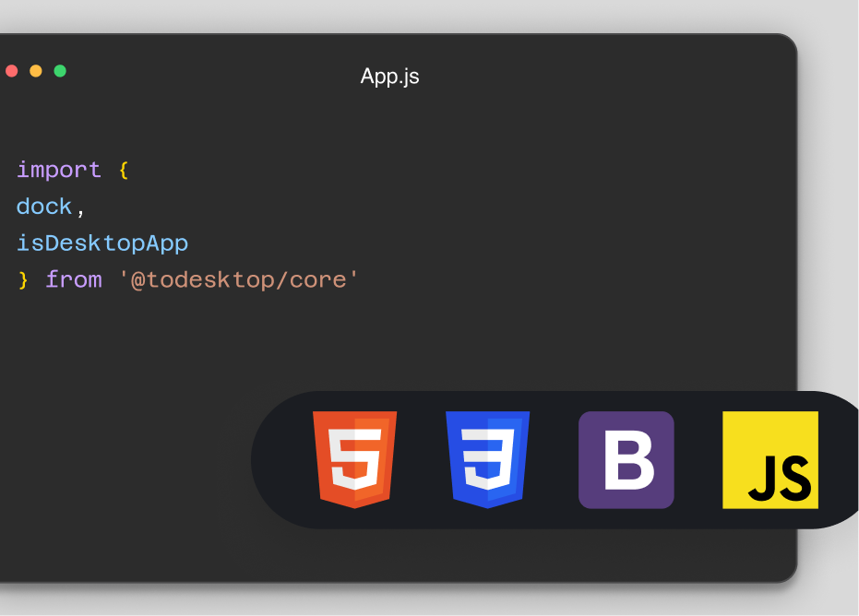This screenshot has width=859, height=616.
Task: Place cursor on the import keyword
Action: [x=59, y=170]
